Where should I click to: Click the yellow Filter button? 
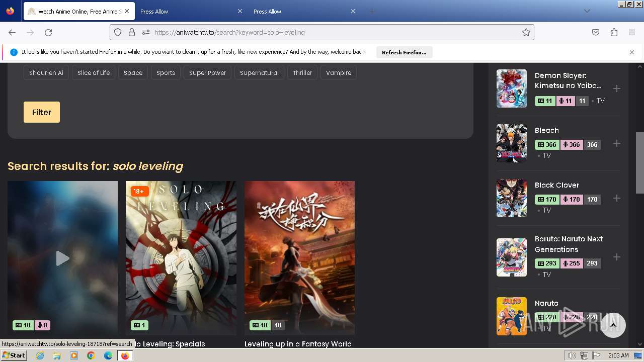click(42, 112)
